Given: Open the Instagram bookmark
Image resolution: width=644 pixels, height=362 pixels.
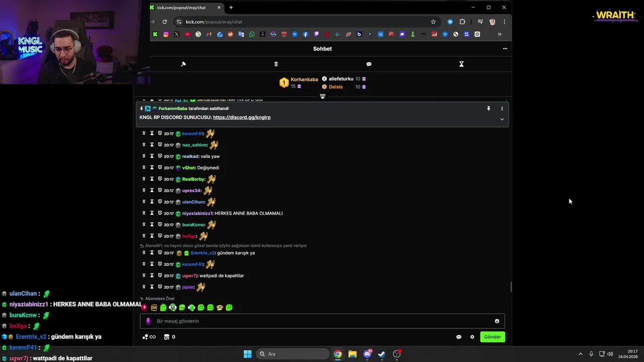Looking at the screenshot, I should [x=166, y=34].
